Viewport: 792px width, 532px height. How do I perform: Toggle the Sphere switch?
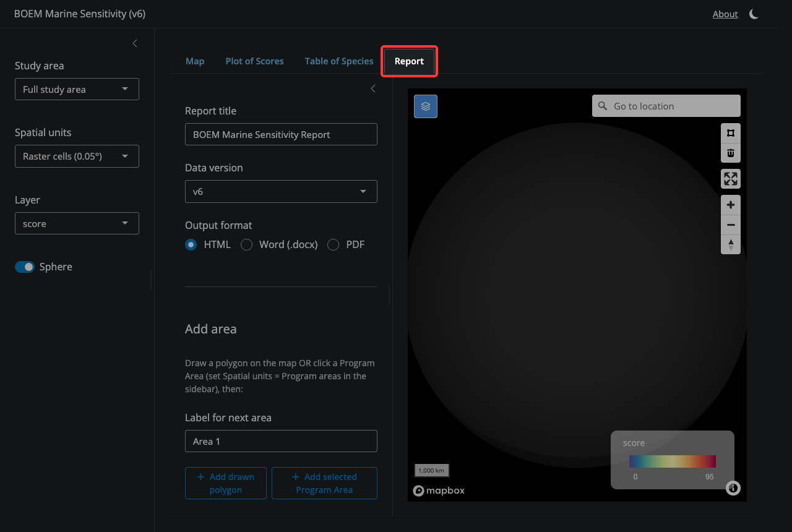[x=25, y=267]
